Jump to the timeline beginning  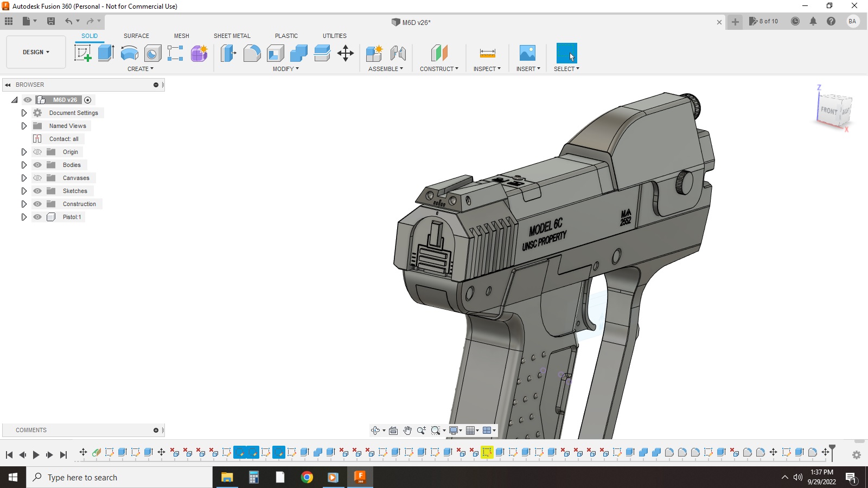tap(9, 455)
